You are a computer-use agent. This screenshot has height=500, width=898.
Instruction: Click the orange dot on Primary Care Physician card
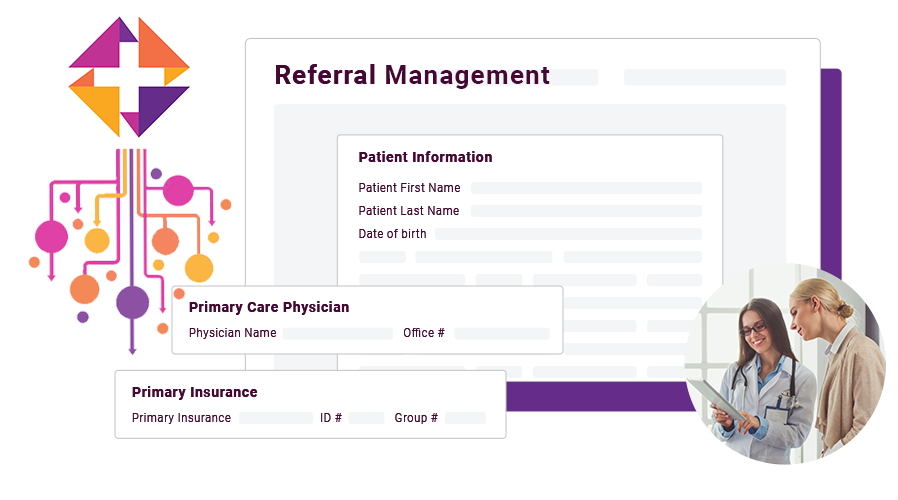coord(179,294)
